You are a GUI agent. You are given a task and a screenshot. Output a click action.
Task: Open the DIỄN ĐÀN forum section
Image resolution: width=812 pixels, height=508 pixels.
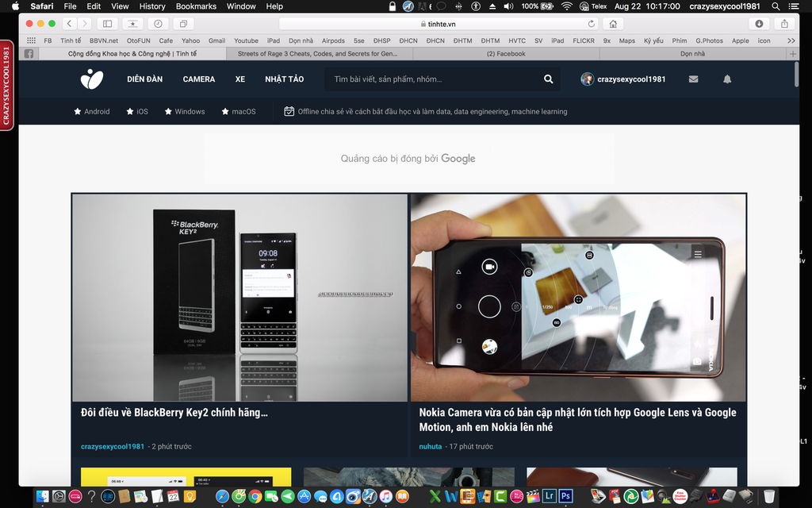[x=145, y=79]
